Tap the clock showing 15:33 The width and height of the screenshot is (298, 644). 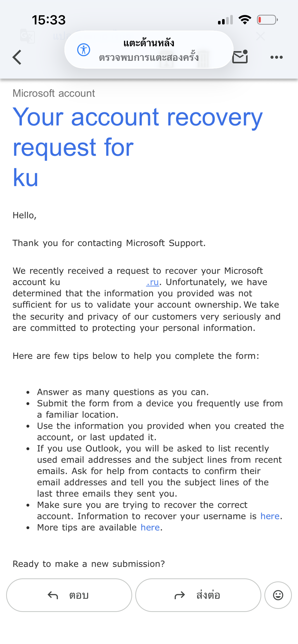[x=49, y=20]
